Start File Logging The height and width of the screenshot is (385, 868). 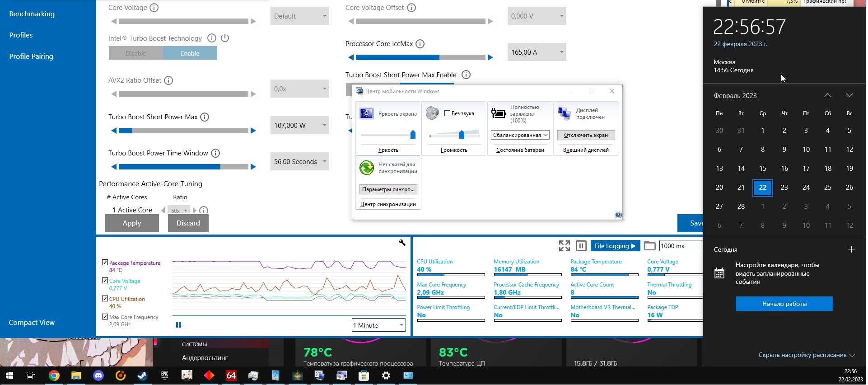615,246
